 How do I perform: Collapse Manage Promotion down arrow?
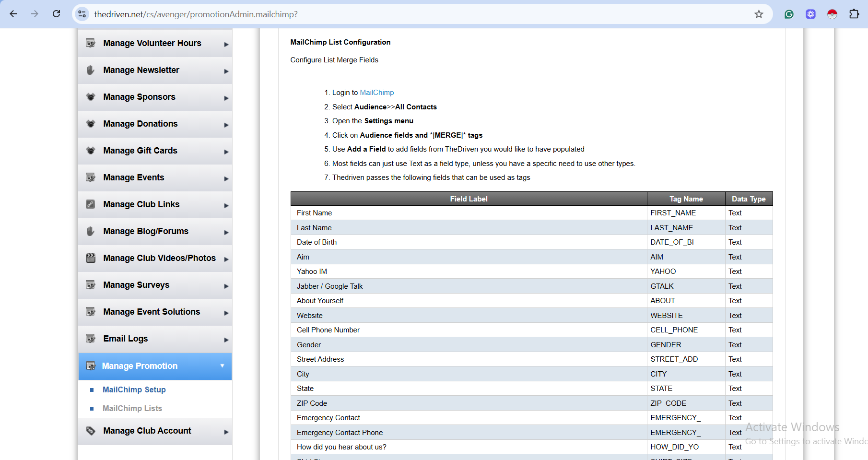[x=222, y=366]
